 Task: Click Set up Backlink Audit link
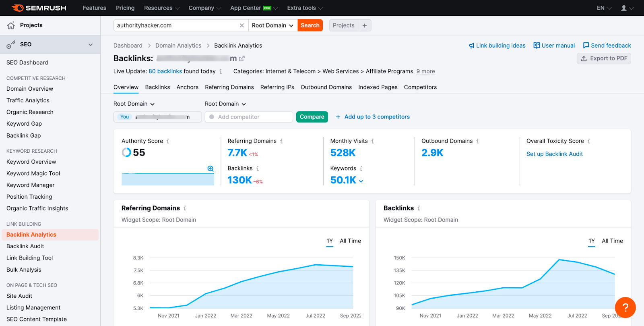554,154
